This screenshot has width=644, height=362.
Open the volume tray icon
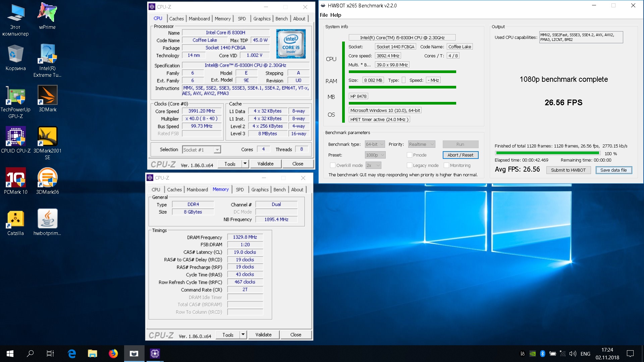point(573,354)
